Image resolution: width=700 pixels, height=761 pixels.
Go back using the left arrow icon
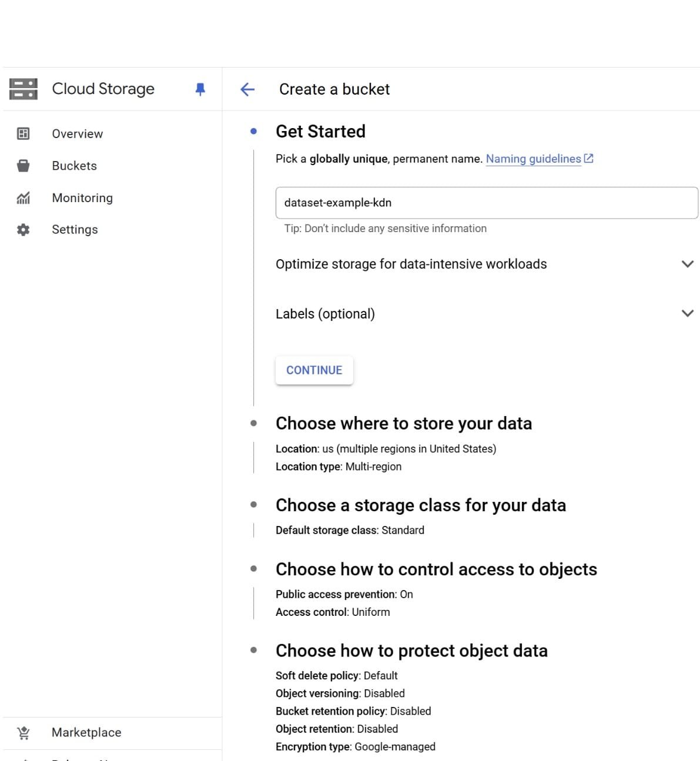point(247,89)
